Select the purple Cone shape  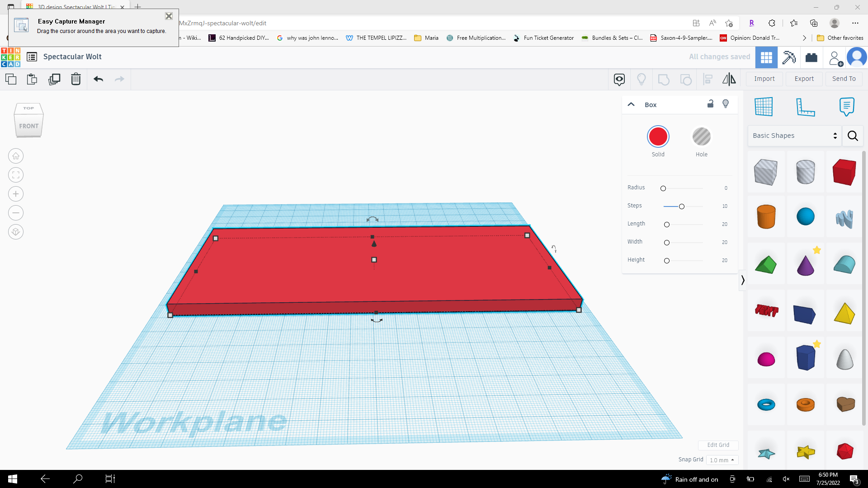[805, 265]
